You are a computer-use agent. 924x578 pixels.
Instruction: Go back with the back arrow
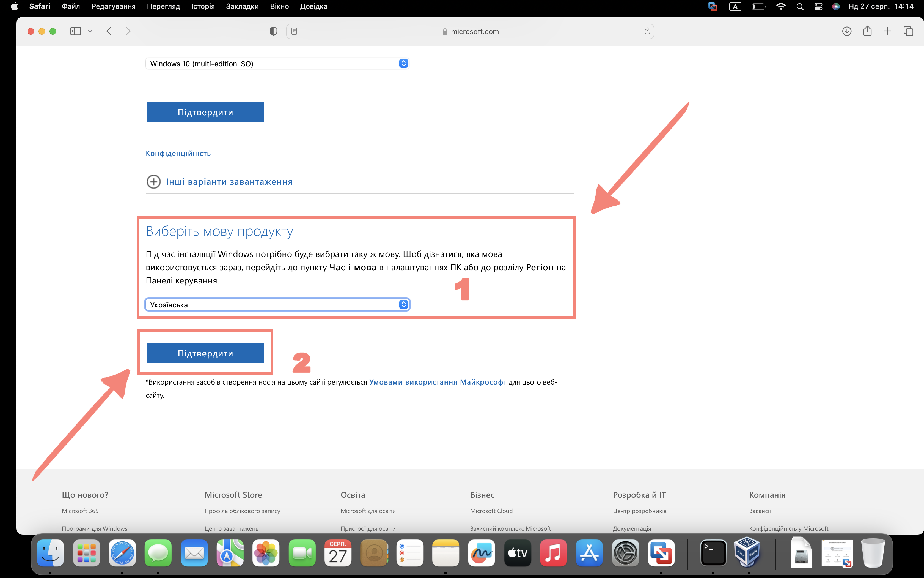pos(109,31)
